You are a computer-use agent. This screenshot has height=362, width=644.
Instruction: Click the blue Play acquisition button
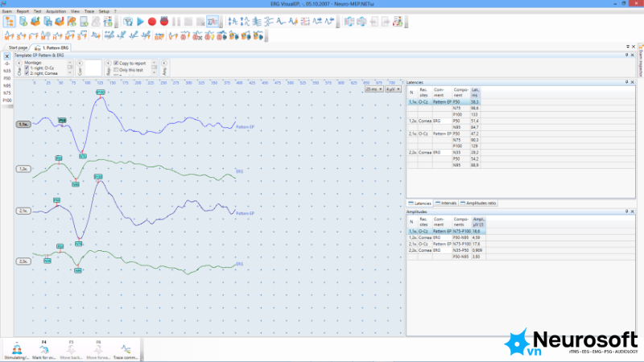click(x=140, y=22)
